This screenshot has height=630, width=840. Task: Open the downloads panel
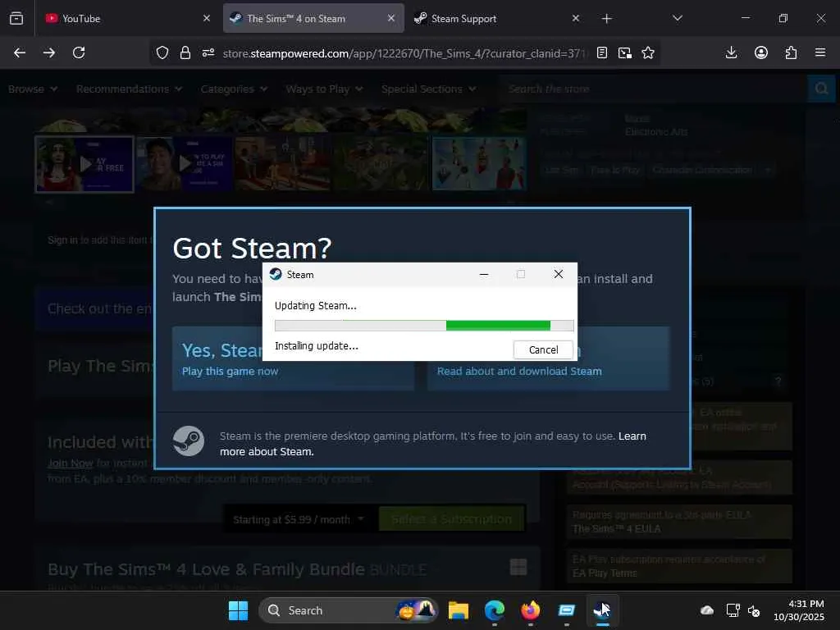click(x=731, y=52)
